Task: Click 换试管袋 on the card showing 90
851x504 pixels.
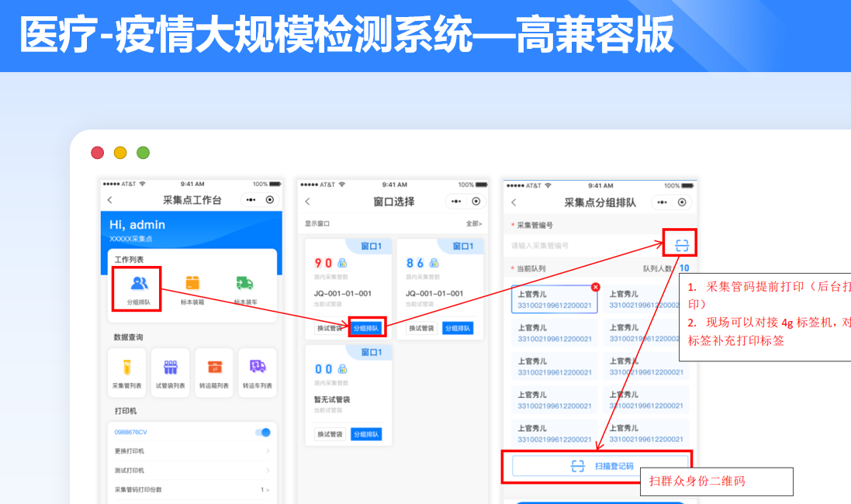Action: (330, 328)
